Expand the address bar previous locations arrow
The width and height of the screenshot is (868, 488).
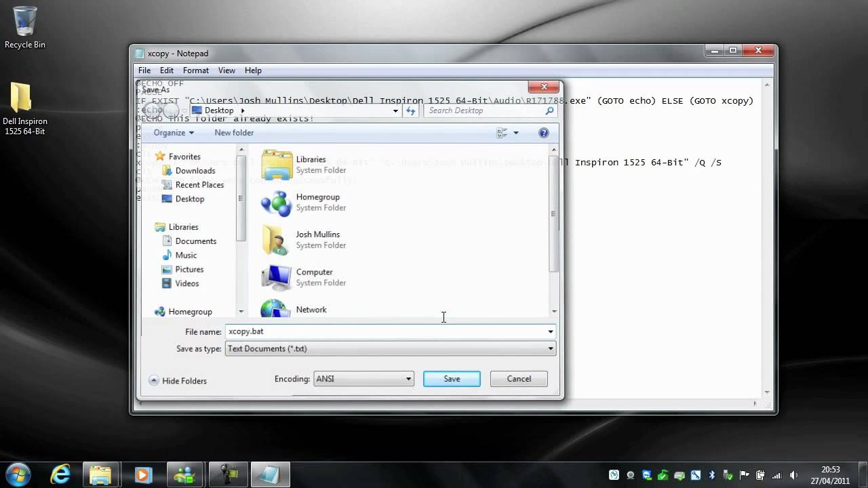(395, 110)
